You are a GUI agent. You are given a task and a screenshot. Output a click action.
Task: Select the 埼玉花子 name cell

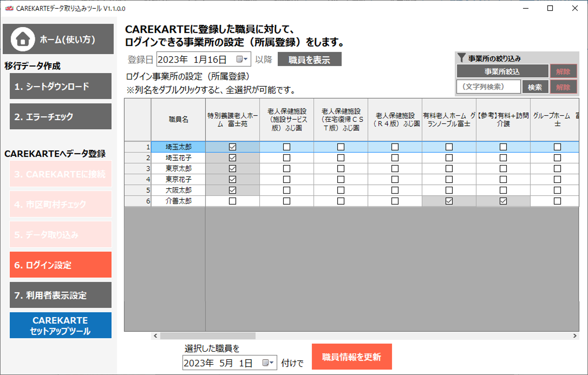tap(178, 158)
